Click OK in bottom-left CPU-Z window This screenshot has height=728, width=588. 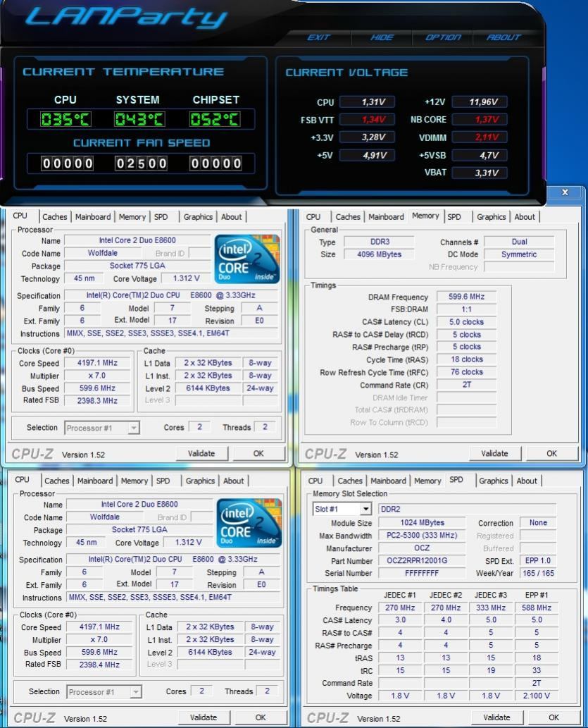261,718
